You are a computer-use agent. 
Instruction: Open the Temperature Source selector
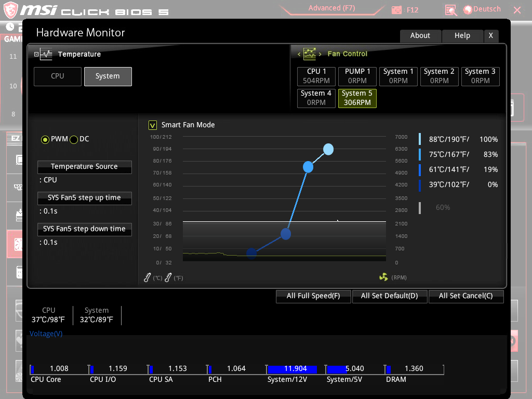[x=85, y=167]
